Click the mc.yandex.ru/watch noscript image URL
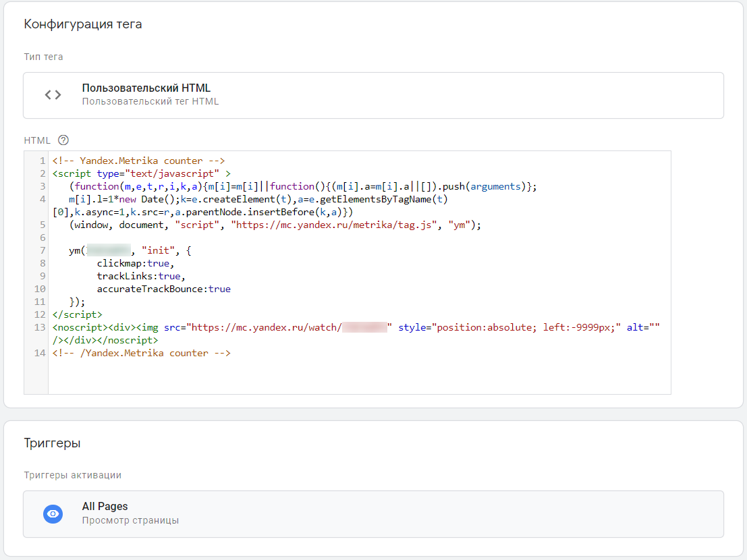The image size is (747, 560). [x=289, y=327]
